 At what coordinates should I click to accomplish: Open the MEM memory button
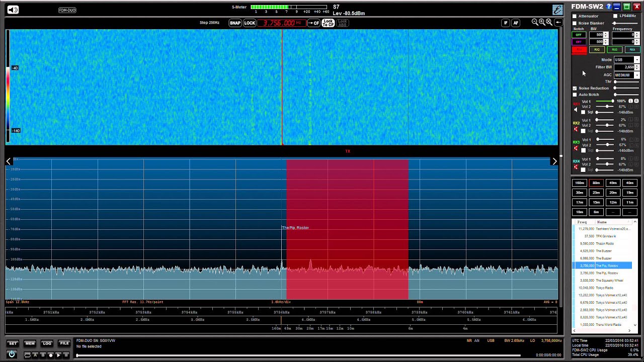tap(30, 343)
